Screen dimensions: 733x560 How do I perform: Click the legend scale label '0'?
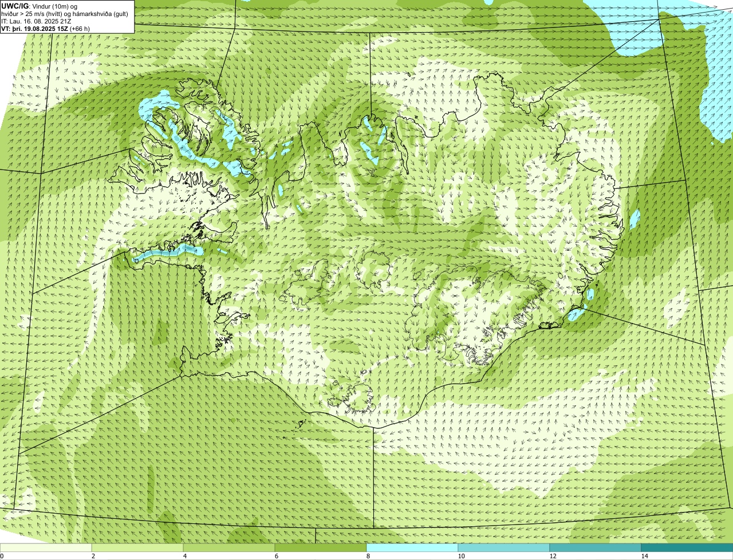click(2, 556)
